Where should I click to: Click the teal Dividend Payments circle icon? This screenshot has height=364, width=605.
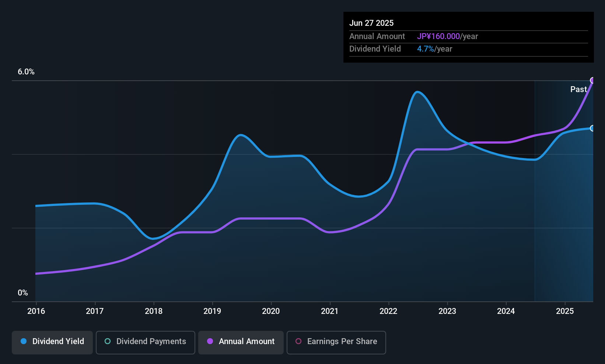(107, 342)
